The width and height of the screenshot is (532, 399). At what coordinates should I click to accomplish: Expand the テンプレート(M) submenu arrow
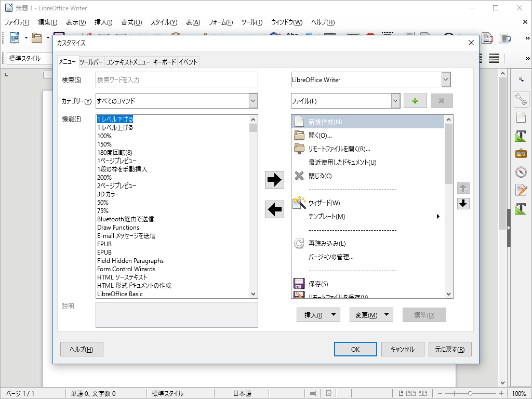[x=438, y=217]
